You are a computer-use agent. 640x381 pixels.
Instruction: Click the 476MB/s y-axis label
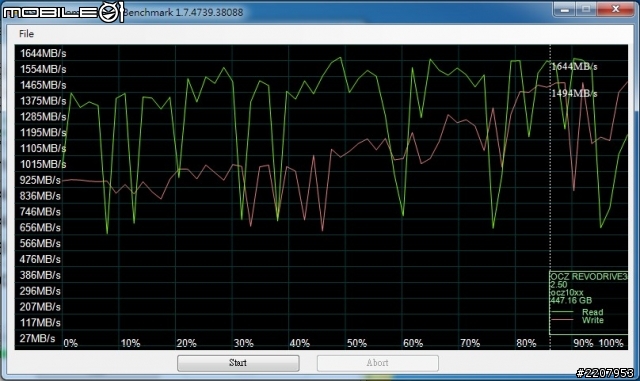pyautogui.click(x=40, y=259)
